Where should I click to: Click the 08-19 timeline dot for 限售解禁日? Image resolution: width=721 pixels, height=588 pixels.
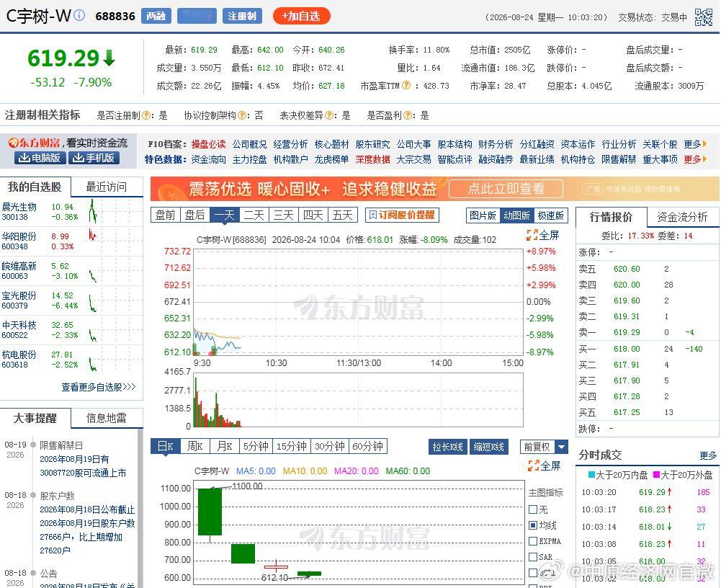coord(33,445)
